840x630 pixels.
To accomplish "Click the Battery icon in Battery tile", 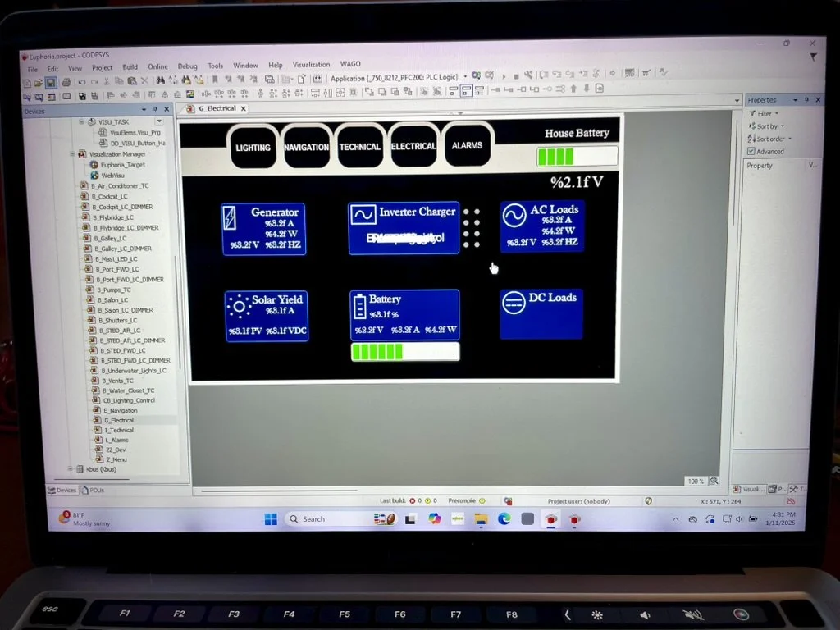I will [359, 307].
